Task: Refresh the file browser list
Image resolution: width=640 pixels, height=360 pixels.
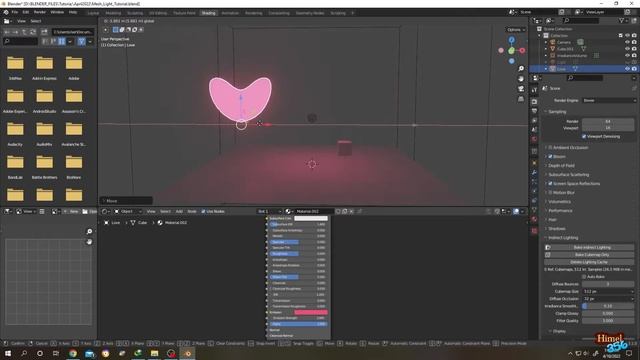Action: point(33,31)
